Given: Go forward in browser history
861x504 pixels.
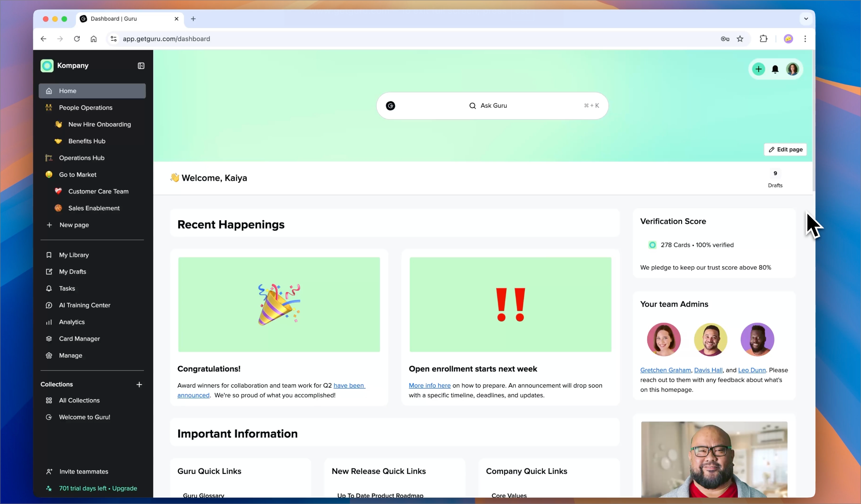Looking at the screenshot, I should click(60, 39).
